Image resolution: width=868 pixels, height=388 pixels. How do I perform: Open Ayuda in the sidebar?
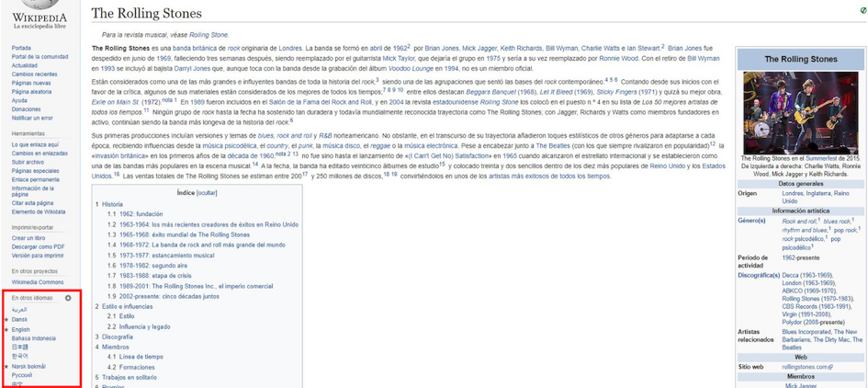click(19, 101)
